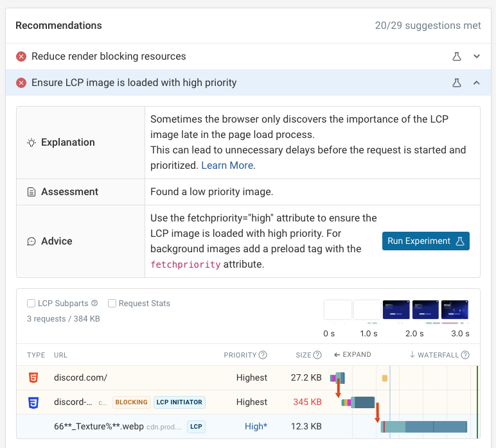Collapse the Ensure LCP image recommendation chevron

pos(476,83)
